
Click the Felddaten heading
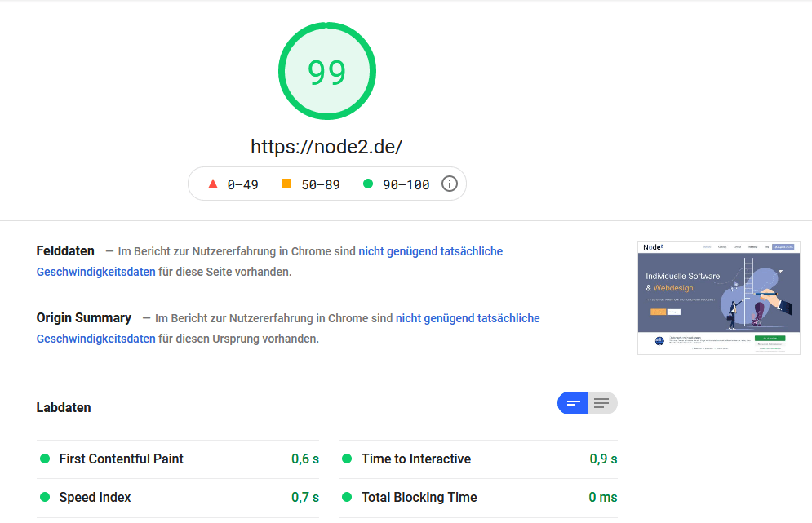point(65,251)
